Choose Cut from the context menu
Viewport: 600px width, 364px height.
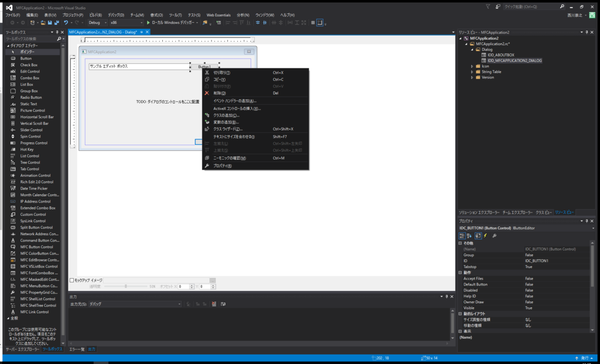[255, 73]
